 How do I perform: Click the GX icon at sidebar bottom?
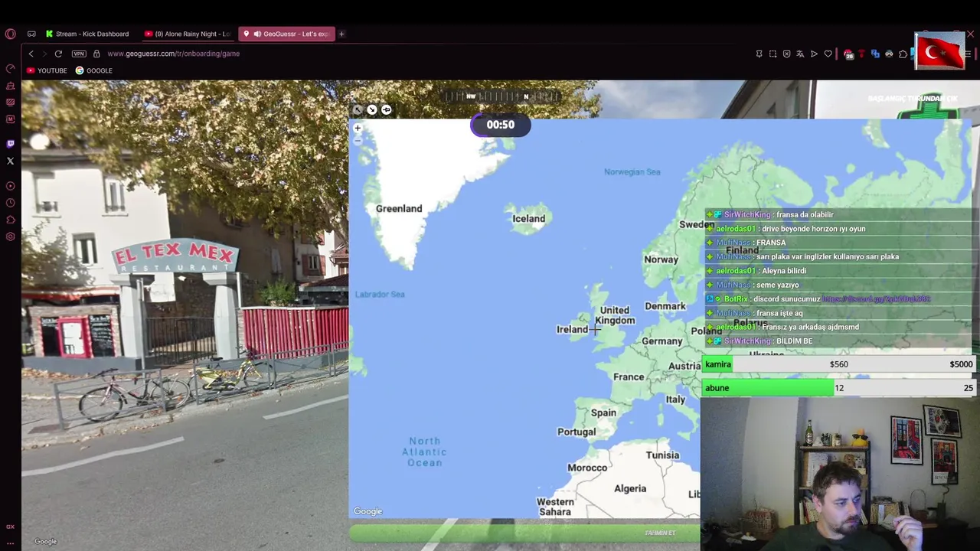point(10,527)
